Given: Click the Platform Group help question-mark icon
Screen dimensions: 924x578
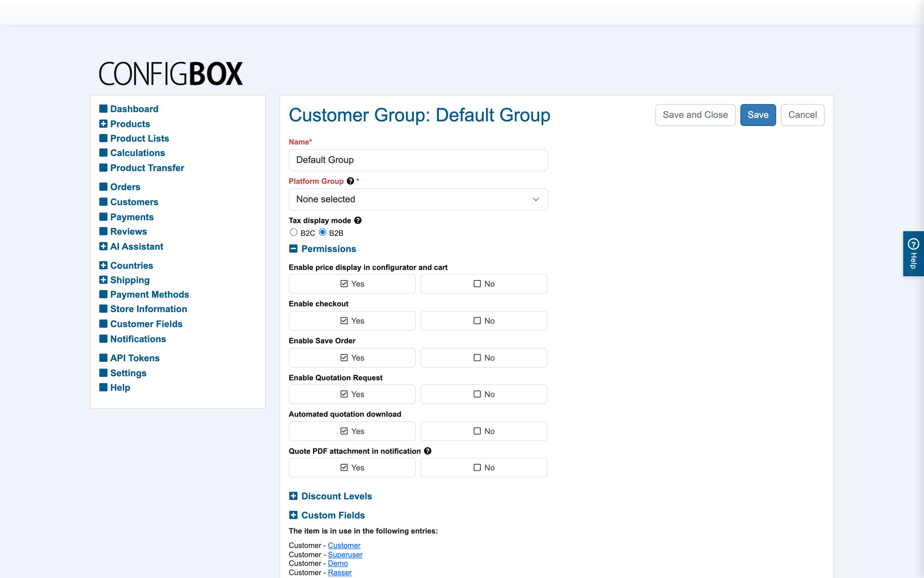Looking at the screenshot, I should [x=350, y=181].
